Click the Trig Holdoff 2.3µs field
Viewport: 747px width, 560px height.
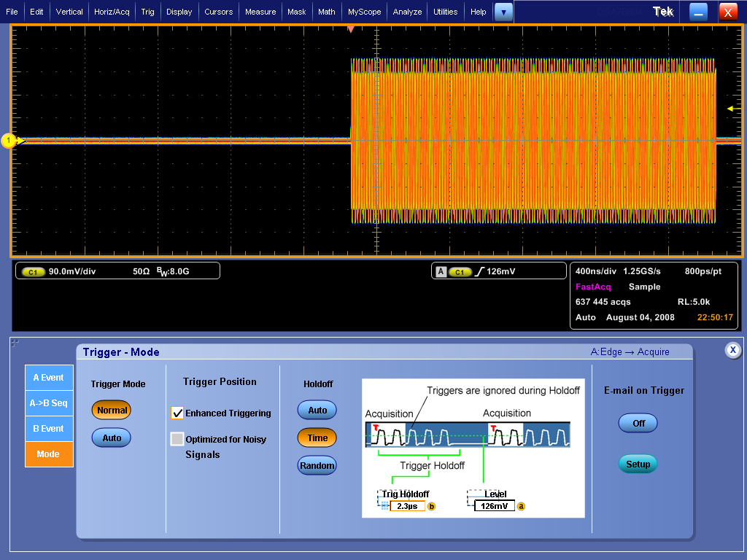coord(408,506)
